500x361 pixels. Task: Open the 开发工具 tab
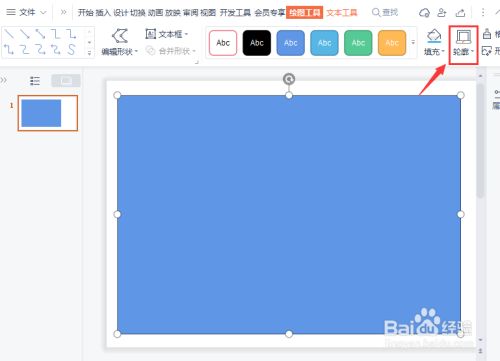click(x=235, y=13)
